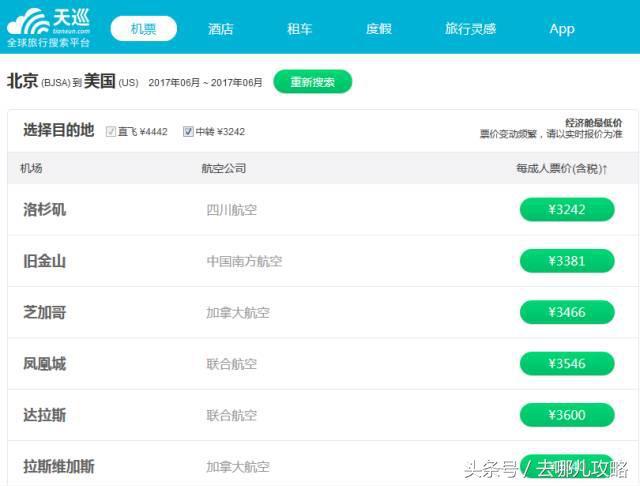640x486 pixels.
Task: Open the 度假 vacation tab
Action: click(x=379, y=29)
